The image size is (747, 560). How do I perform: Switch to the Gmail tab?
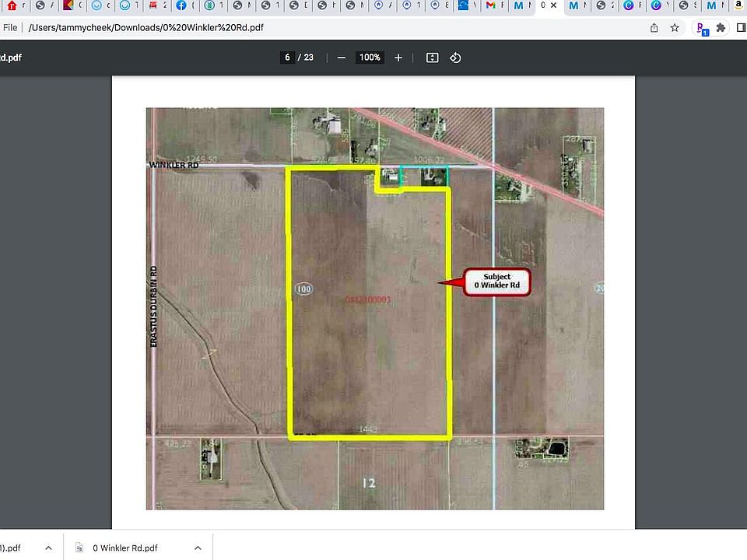pyautogui.click(x=489, y=5)
